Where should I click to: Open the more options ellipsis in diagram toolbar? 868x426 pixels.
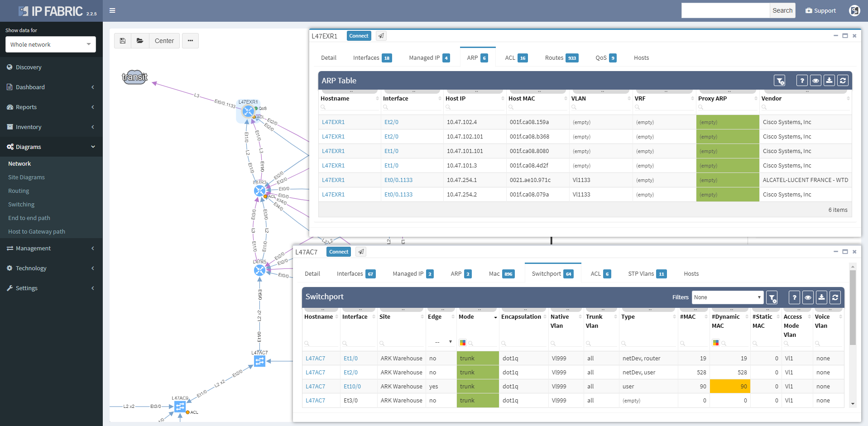coord(190,41)
